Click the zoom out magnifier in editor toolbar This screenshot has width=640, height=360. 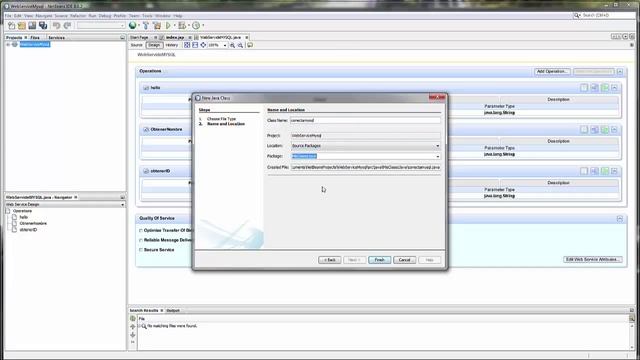[x=240, y=45]
